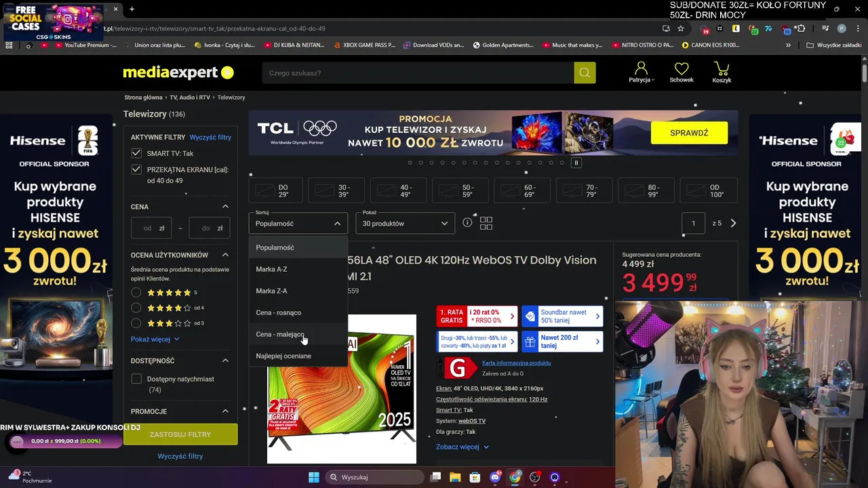Open Patrycja account dropdown arrow
This screenshot has height=488, width=868.
pos(652,80)
